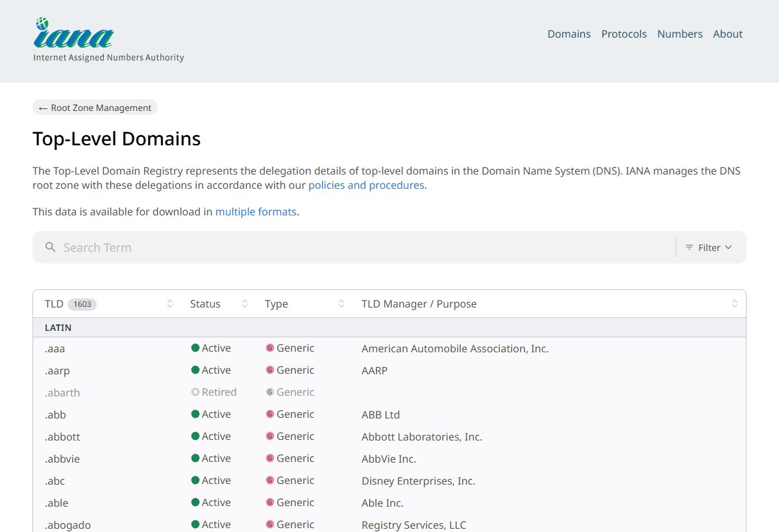Click green Active status dot for .aaa
The width and height of the screenshot is (779, 532).
(x=195, y=348)
